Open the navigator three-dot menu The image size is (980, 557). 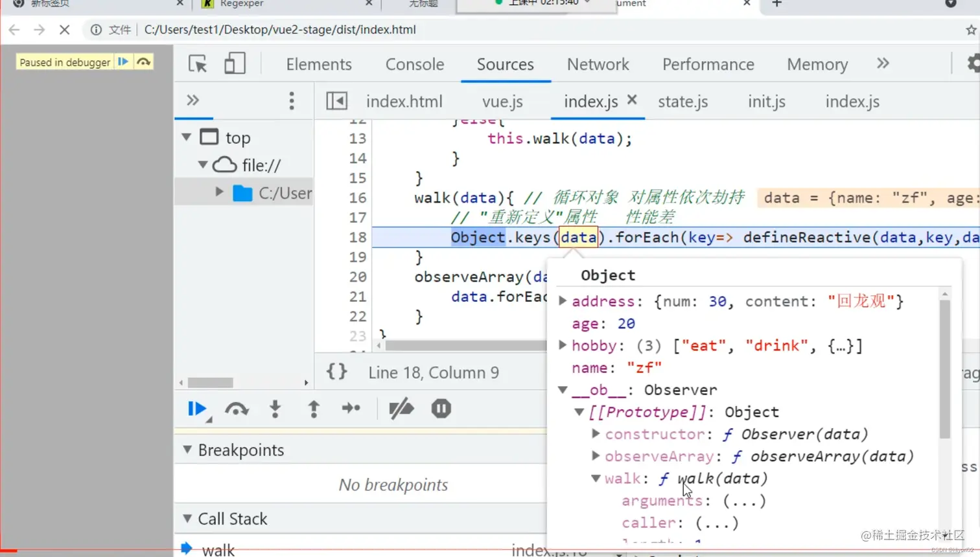point(292,100)
